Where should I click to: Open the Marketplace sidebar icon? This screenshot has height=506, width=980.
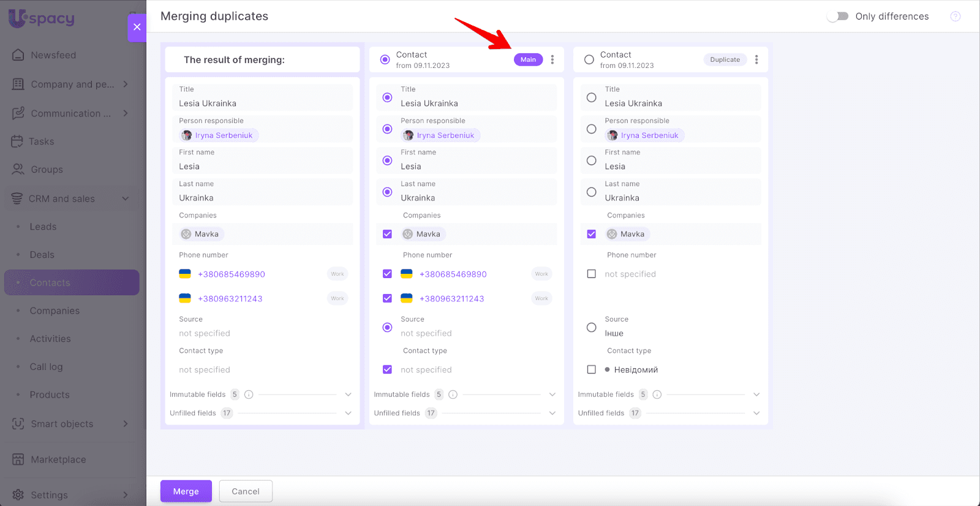(18, 459)
